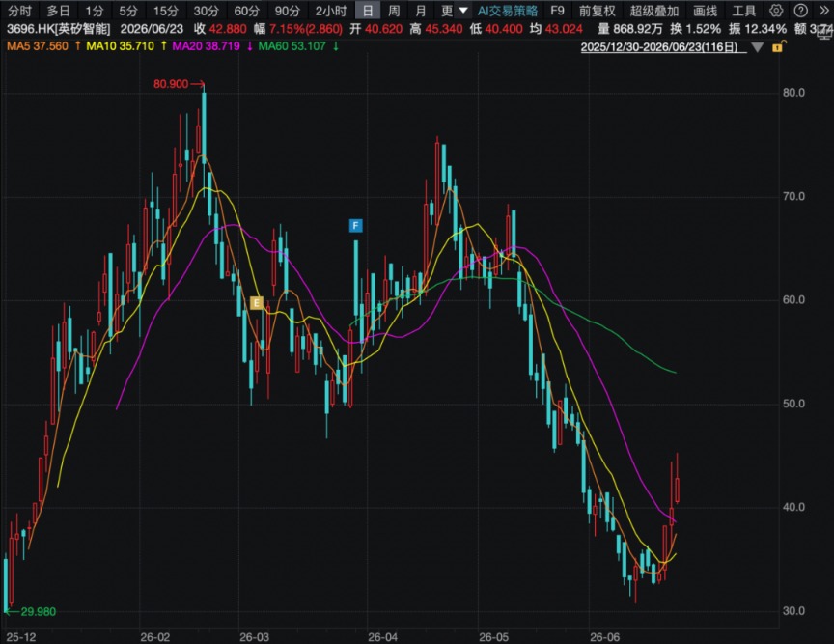Open AI交易策略 trading strategy
Image resolution: width=834 pixels, height=644 pixels.
point(508,11)
